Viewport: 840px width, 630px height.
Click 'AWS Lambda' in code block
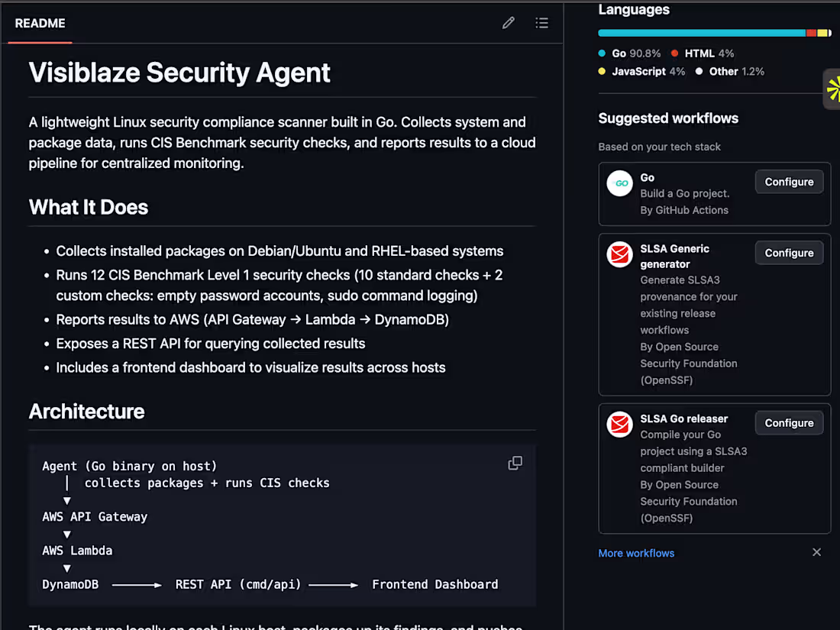point(78,551)
